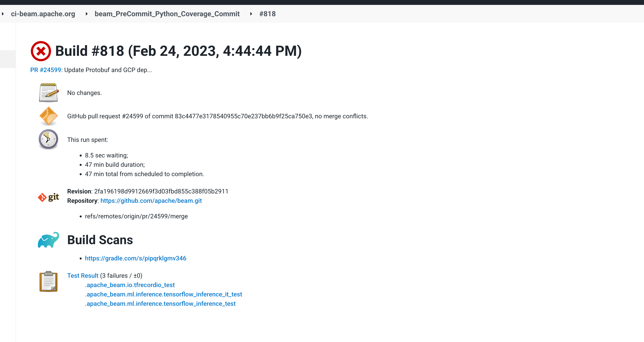Expand the arrow before beam_PreCommit_Python_Coverage_Commit breadcrumb

click(87, 14)
